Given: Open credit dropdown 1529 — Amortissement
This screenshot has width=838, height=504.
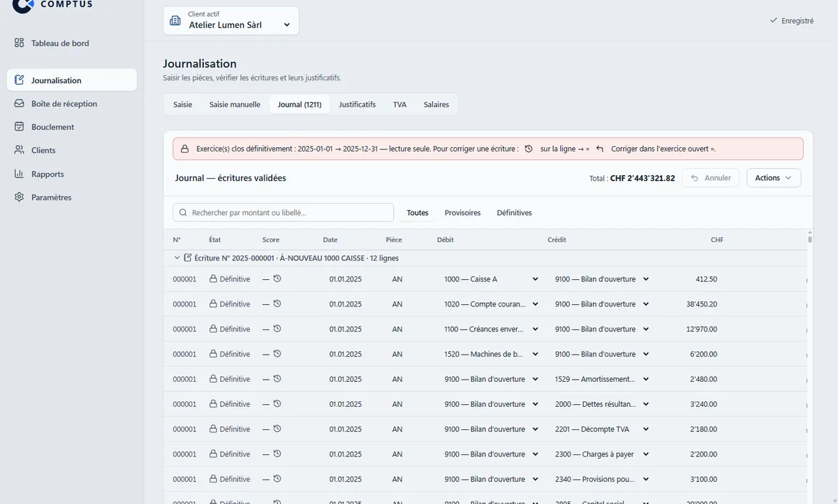Looking at the screenshot, I should (602, 379).
